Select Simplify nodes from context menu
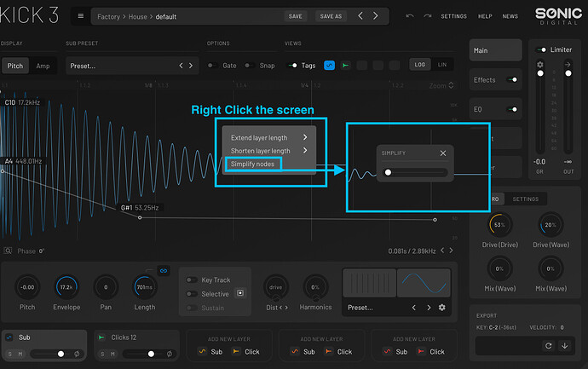The height and width of the screenshot is (369, 588). coord(252,164)
